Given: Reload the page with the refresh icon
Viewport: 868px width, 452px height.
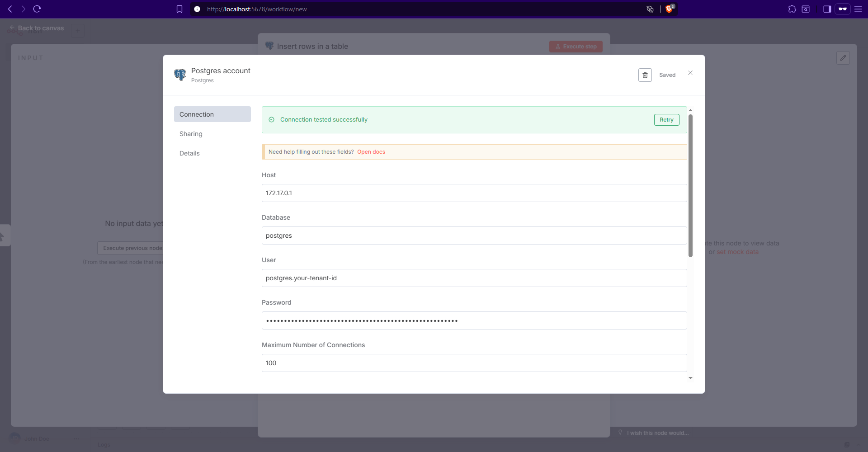Looking at the screenshot, I should [x=37, y=9].
